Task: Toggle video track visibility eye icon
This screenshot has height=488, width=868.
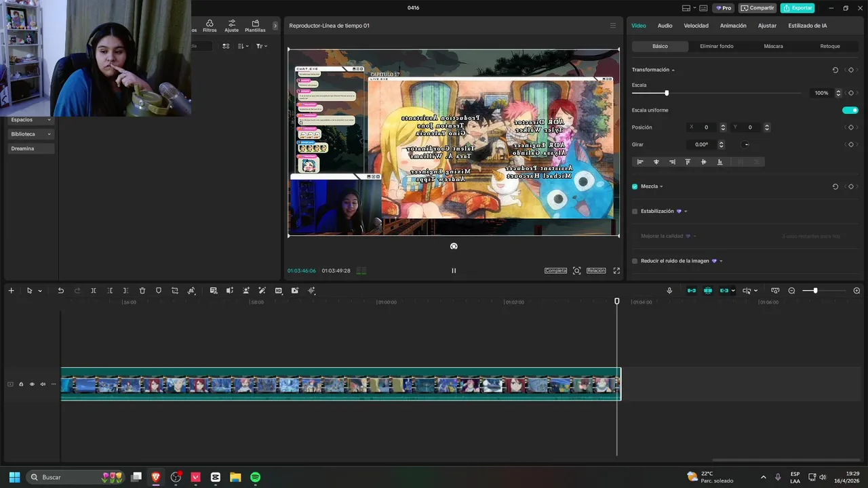Action: [32, 384]
